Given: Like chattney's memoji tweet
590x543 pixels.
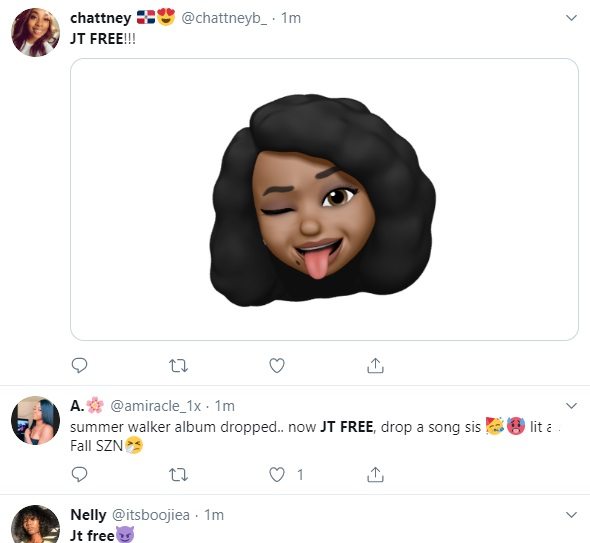Looking at the screenshot, I should [x=277, y=365].
